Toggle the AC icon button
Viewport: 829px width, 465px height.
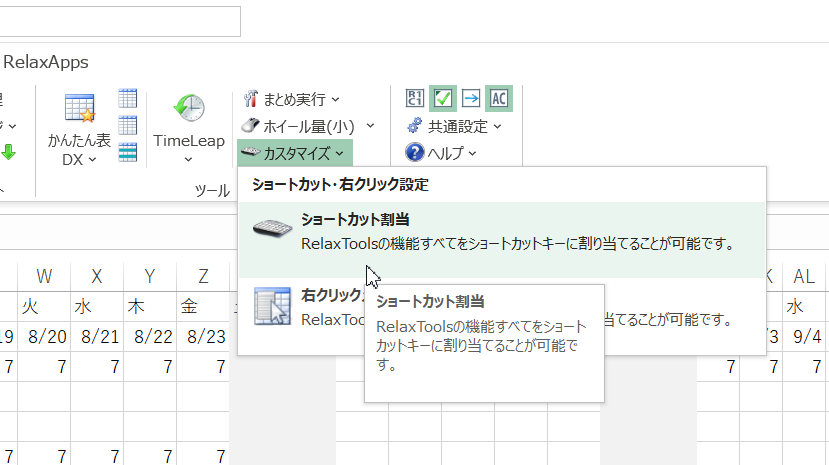499,98
